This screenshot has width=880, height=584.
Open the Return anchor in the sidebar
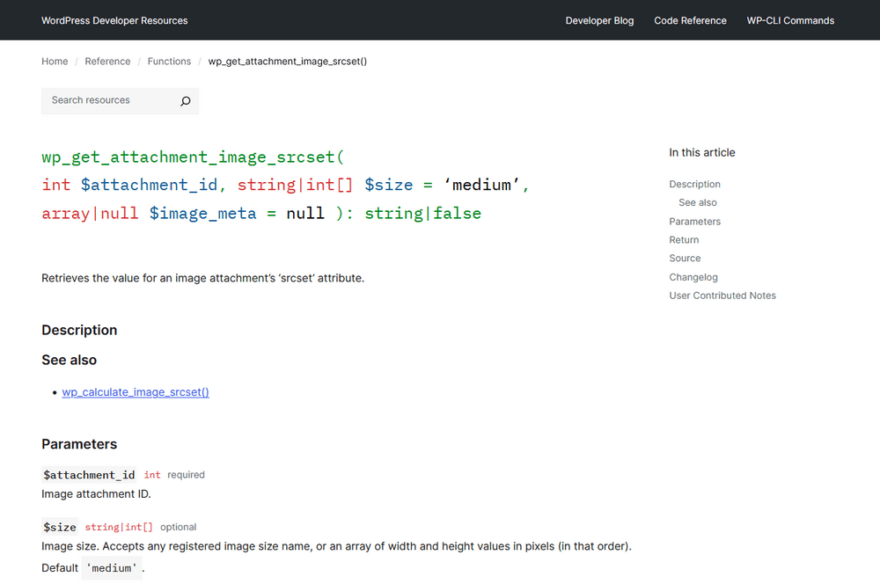pyautogui.click(x=683, y=239)
